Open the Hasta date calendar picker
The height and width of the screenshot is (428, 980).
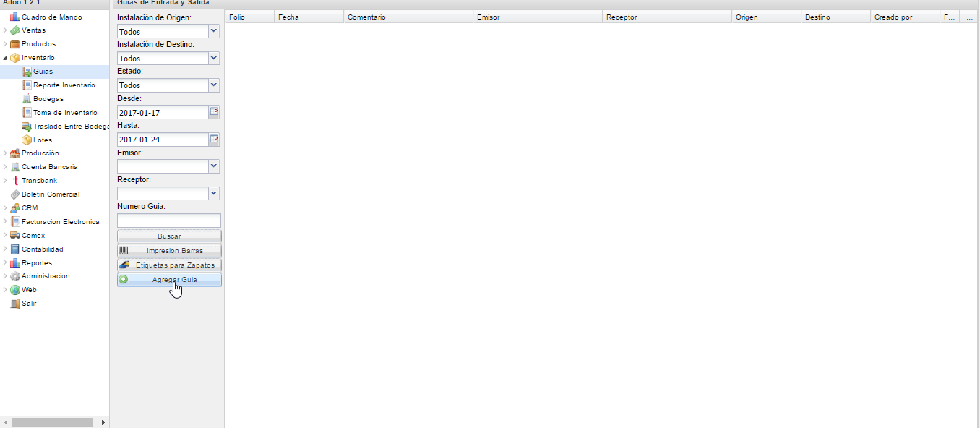tap(214, 139)
